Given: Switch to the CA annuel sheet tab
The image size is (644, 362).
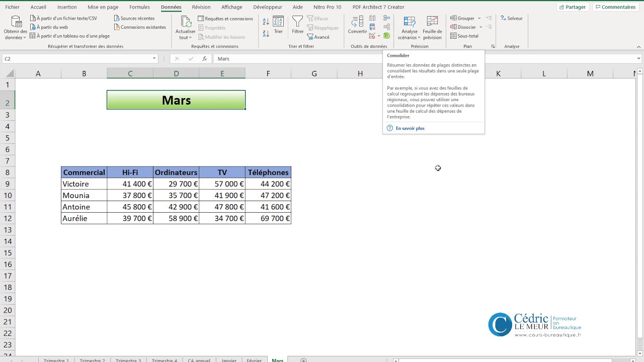Looking at the screenshot, I should tap(199, 359).
